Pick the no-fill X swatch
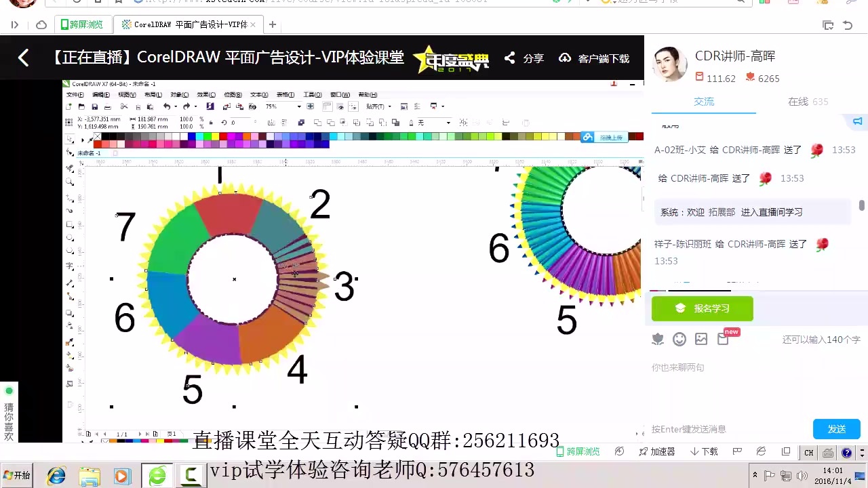The width and height of the screenshot is (868, 488). (98, 136)
